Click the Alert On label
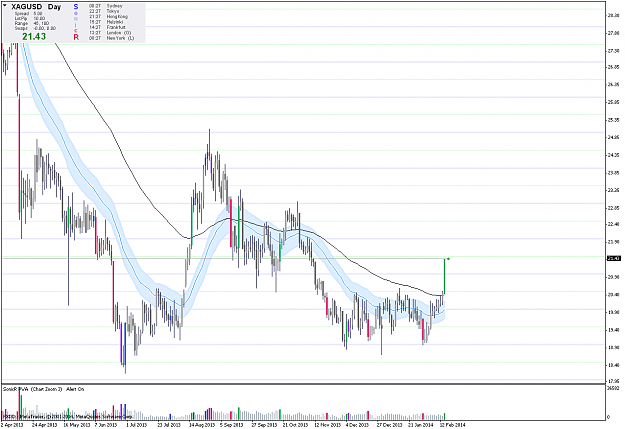Screen dimensions: 625x429 pyautogui.click(x=75, y=389)
